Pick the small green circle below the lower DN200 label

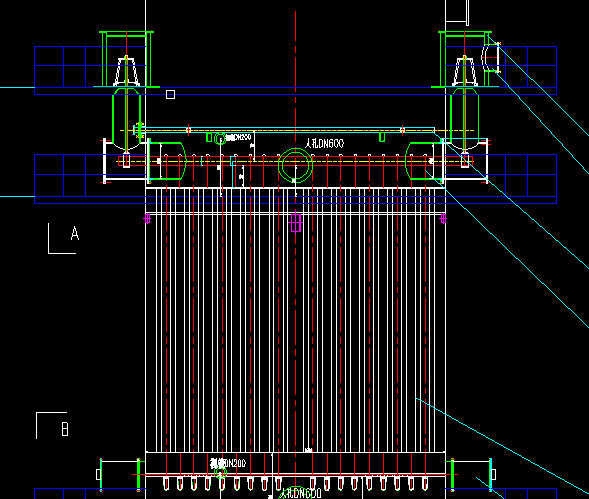point(220,472)
